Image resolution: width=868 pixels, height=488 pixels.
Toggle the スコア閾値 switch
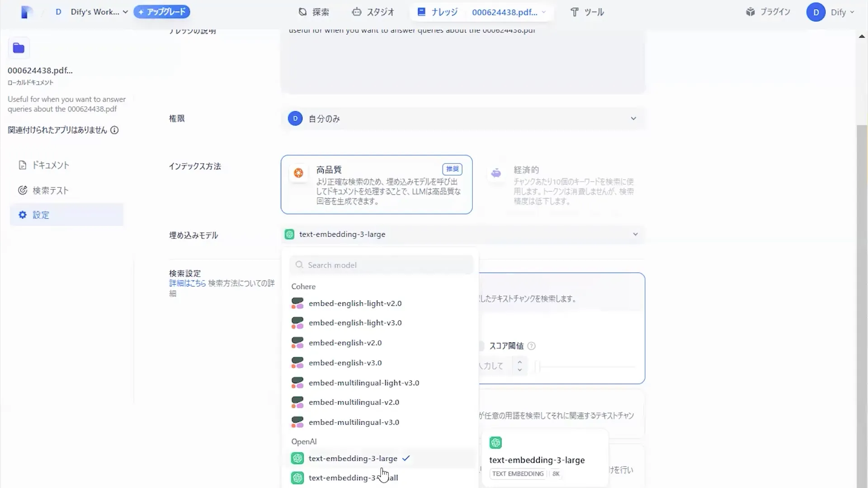[481, 346]
